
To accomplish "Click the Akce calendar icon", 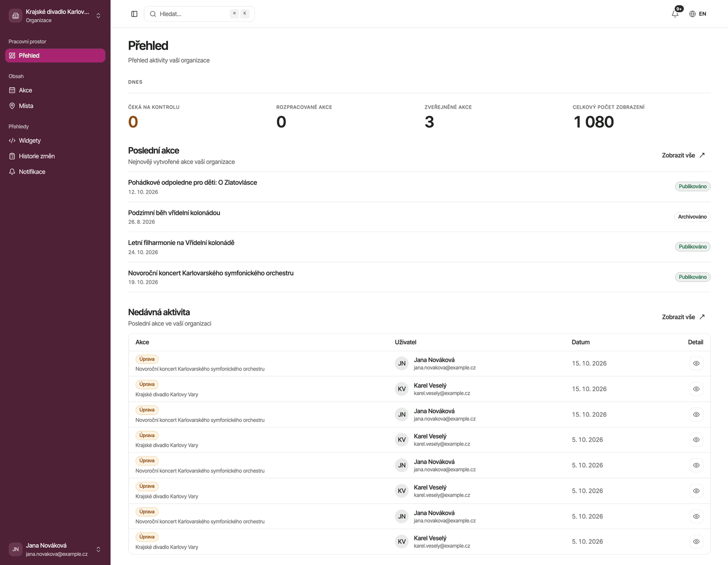I will pos(12,91).
